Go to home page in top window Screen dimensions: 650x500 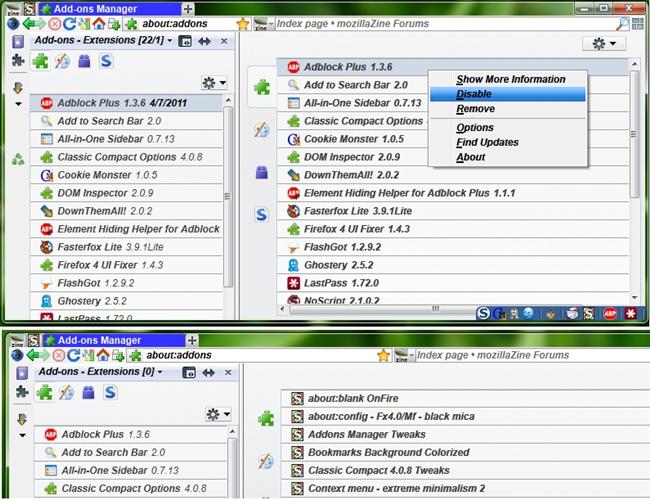coord(99,23)
